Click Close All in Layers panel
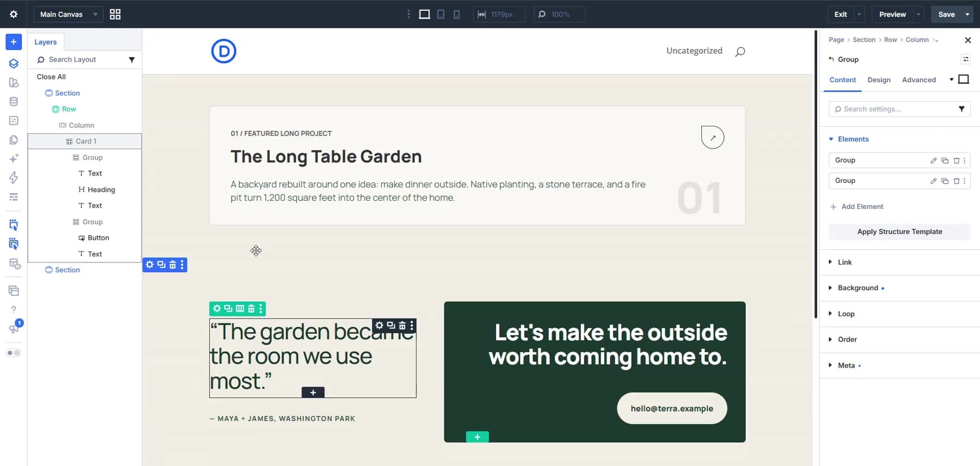Viewport: 980px width, 466px height. point(51,77)
